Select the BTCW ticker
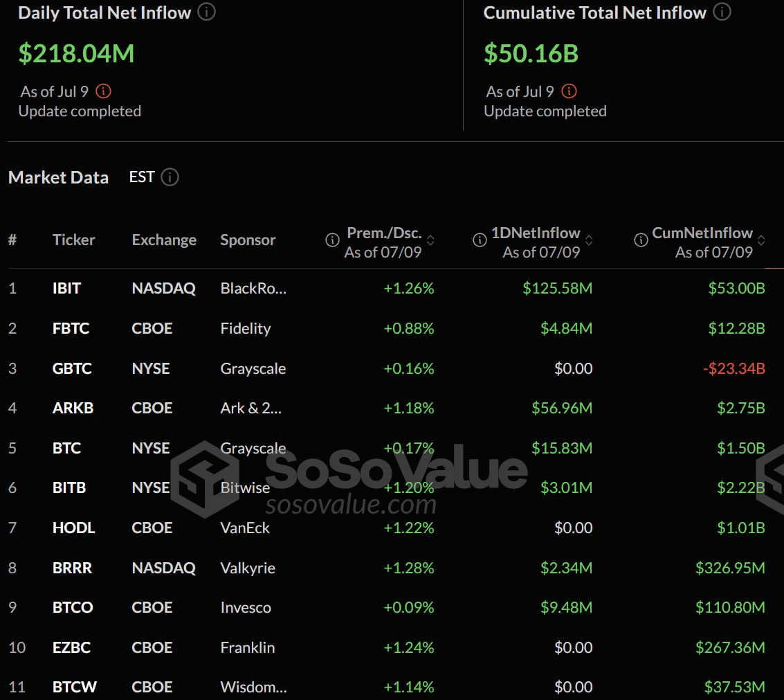 [x=75, y=687]
